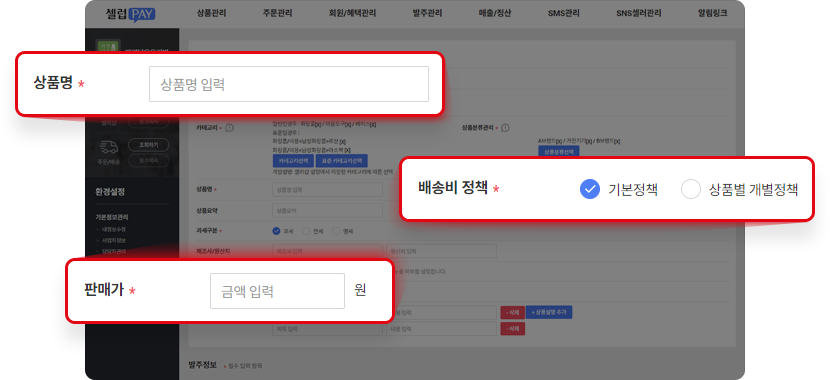Image resolution: width=830 pixels, height=380 pixels.
Task: Click the 표준 카테고리선택 button
Action: coord(341,161)
